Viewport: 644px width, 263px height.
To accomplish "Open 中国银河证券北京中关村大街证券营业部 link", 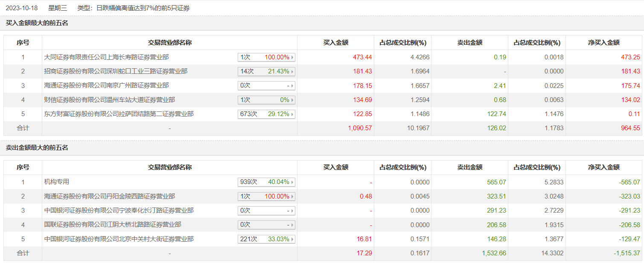I will [119, 239].
